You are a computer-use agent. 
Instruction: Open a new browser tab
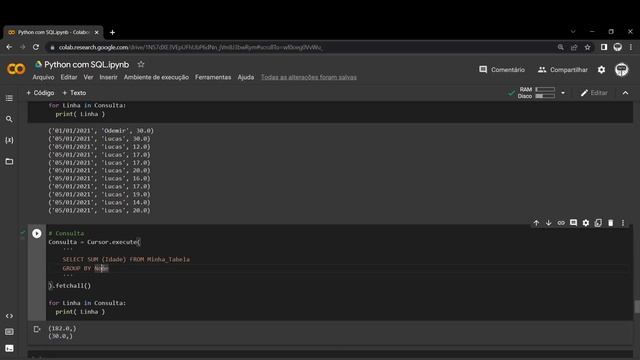point(112,32)
